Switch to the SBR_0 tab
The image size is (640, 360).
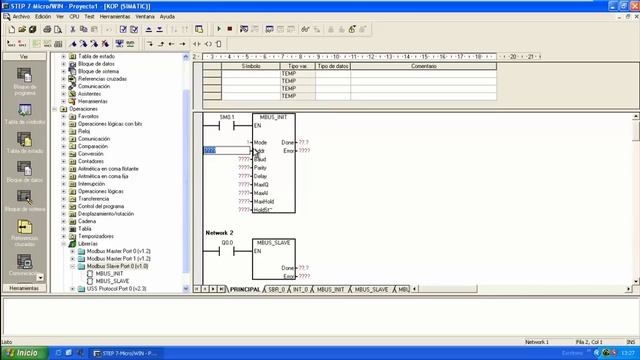276,289
